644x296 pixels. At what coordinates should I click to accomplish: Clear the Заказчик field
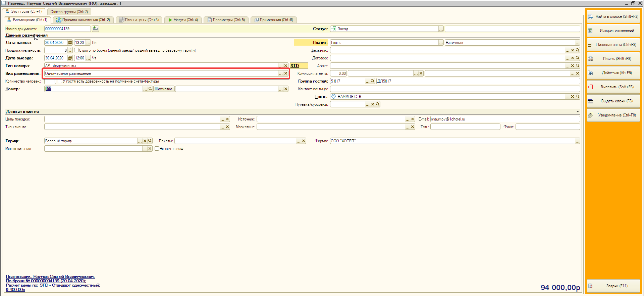(x=573, y=50)
